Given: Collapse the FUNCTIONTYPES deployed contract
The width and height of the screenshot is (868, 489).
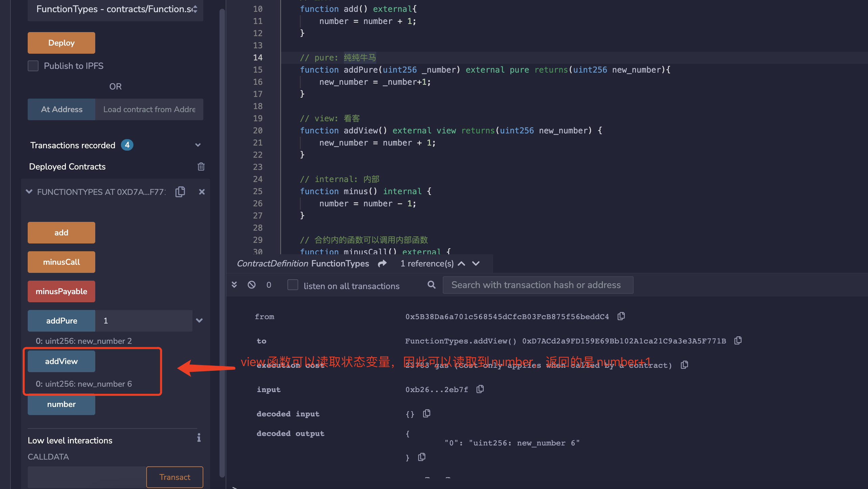Looking at the screenshot, I should tap(29, 192).
